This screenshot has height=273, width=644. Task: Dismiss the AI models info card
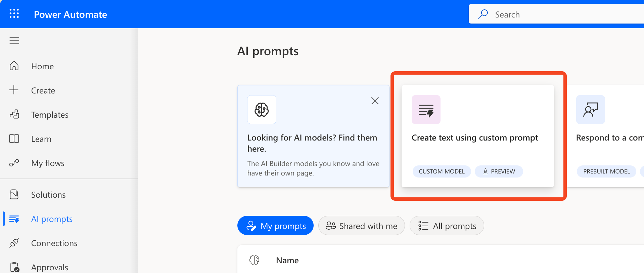click(375, 101)
